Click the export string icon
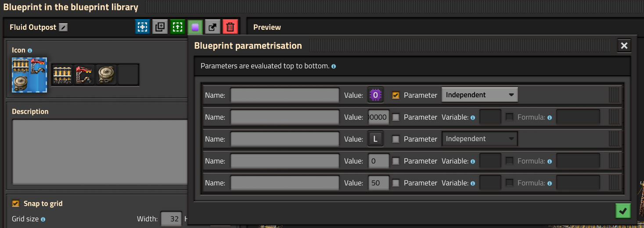Viewport: 644px width, 228px height. 212,27
